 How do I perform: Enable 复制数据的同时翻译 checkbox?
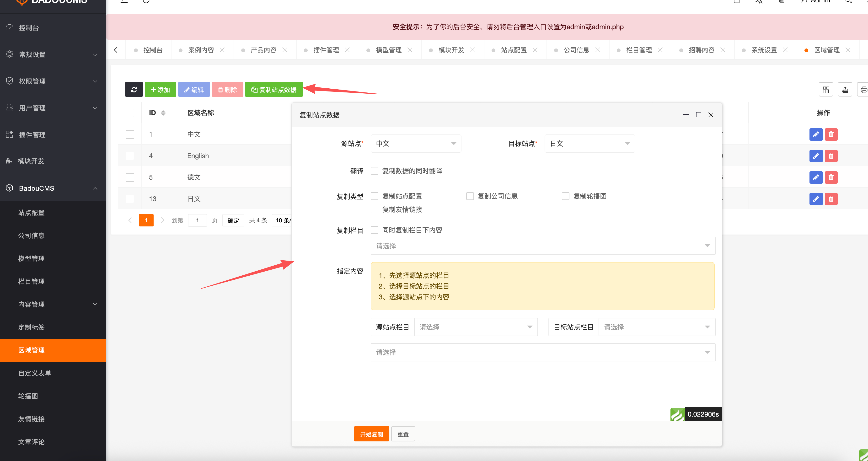[x=374, y=171]
